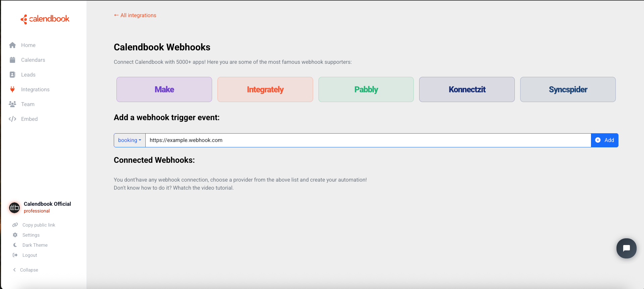Viewport: 644px width, 289px height.
Task: Click the Calendbook Official avatar
Action: point(14,208)
